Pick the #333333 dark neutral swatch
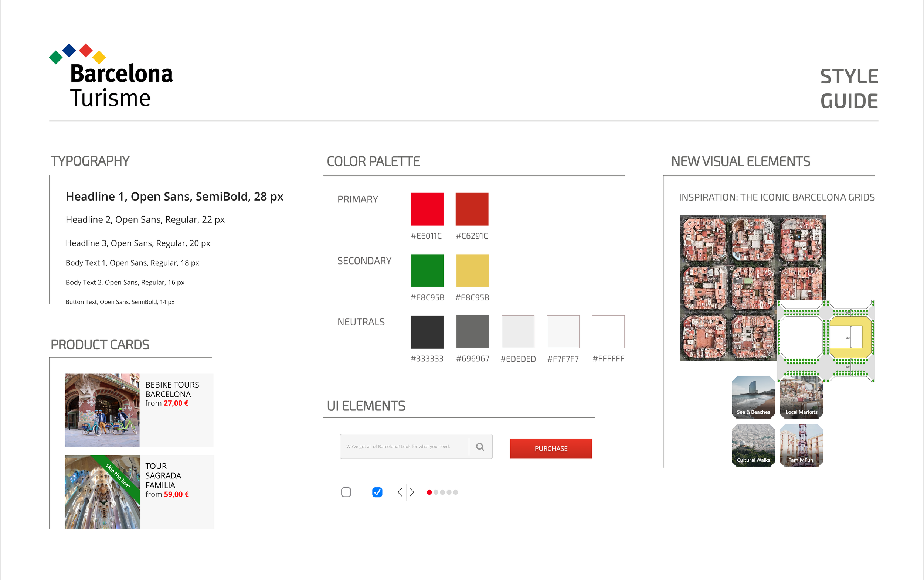 (428, 332)
